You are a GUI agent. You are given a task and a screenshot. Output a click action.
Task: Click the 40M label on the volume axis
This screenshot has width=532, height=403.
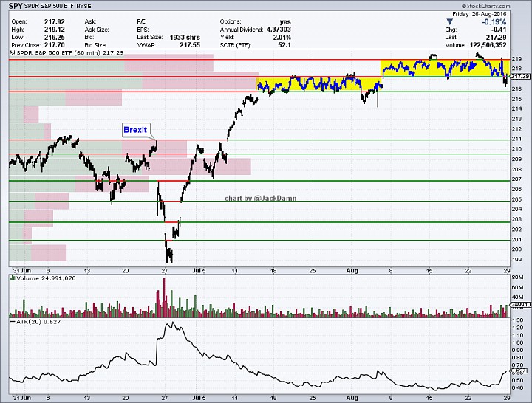pos(518,297)
